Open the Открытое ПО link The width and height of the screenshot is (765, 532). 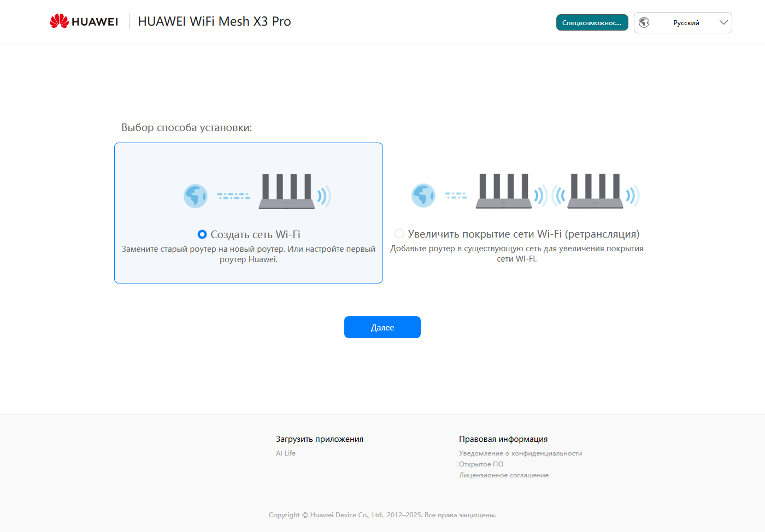pyautogui.click(x=481, y=464)
